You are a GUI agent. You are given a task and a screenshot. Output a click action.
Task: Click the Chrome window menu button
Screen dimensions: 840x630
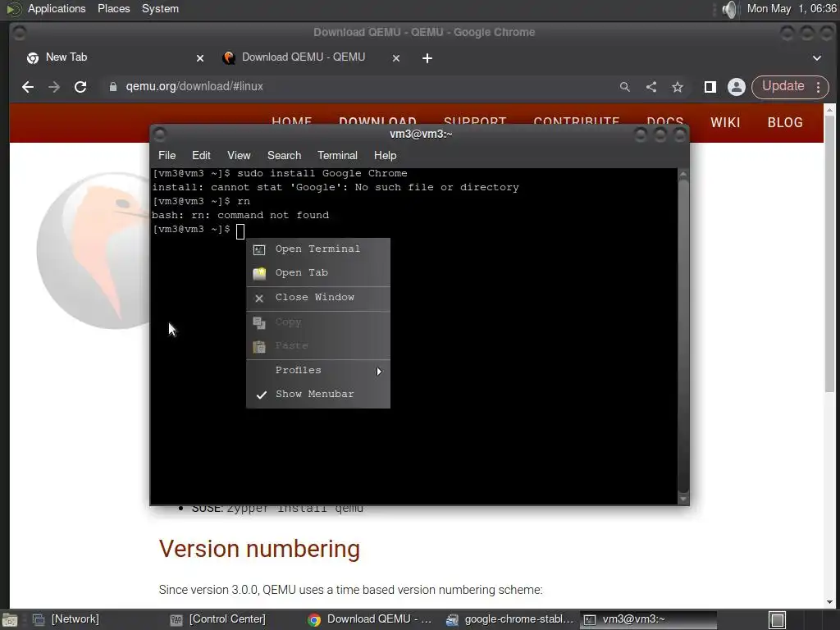pos(20,33)
